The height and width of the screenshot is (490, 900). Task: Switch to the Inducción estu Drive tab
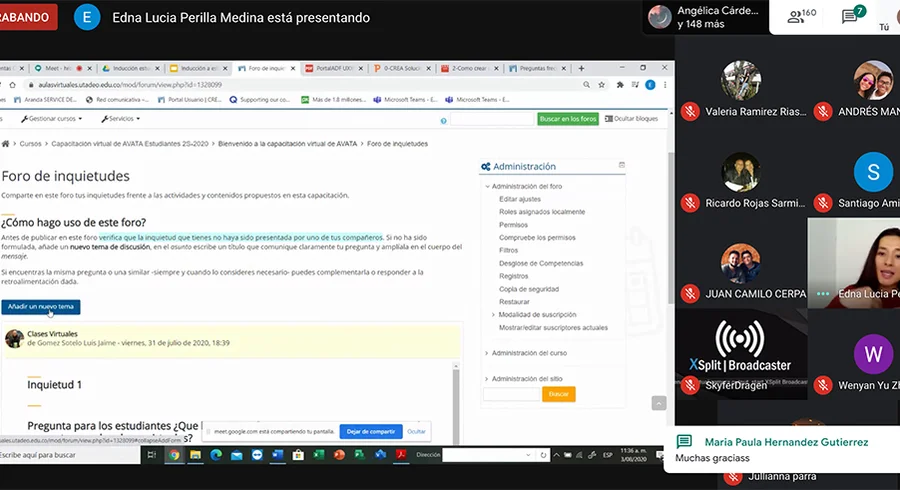[x=131, y=68]
